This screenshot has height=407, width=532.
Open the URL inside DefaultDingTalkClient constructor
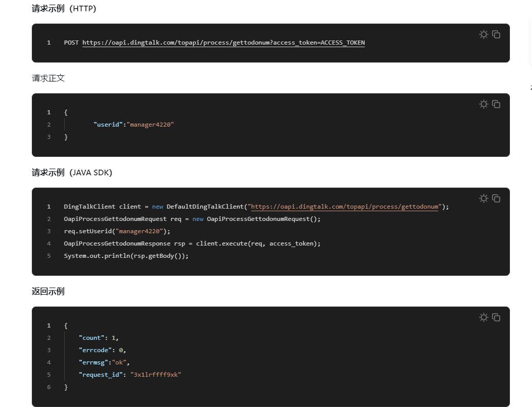click(x=345, y=207)
